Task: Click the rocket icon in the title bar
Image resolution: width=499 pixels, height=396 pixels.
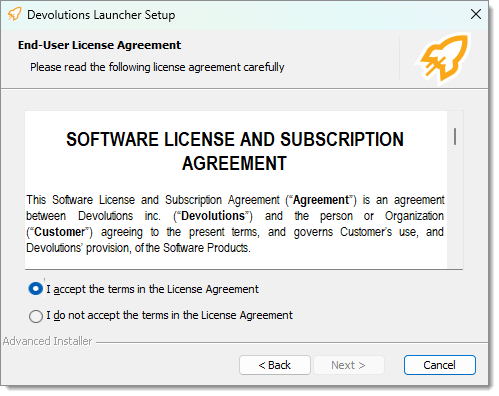Action: point(14,14)
